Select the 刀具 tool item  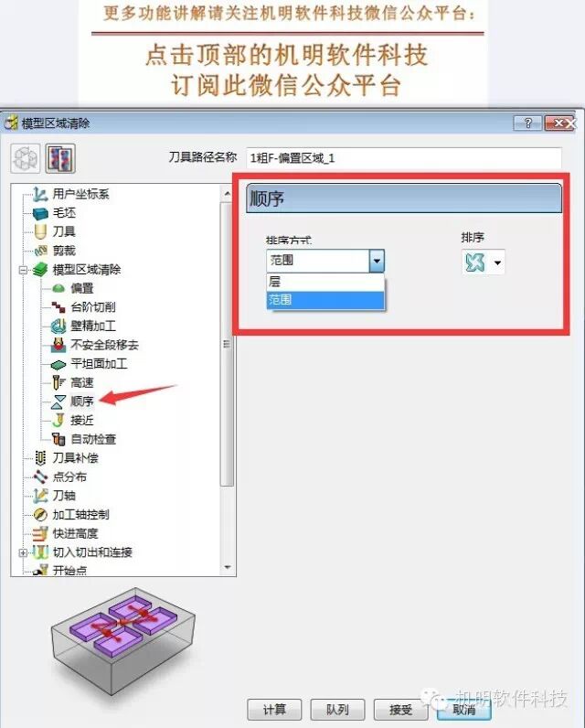pos(64,231)
